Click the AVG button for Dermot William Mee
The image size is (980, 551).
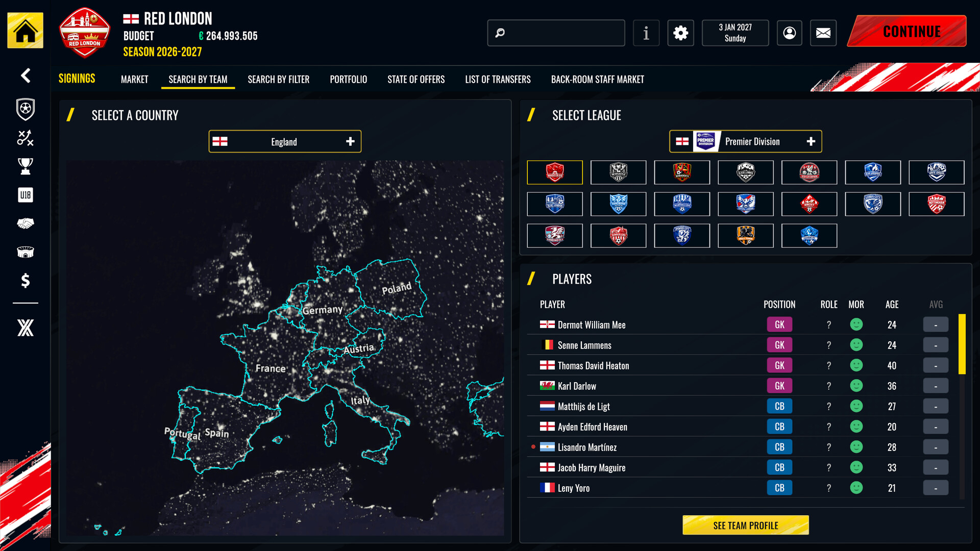click(x=936, y=324)
